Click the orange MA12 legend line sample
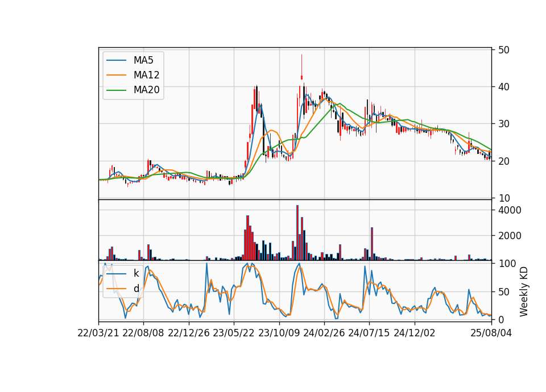Image resolution: width=546 pixels, height=392 pixels. click(x=116, y=75)
